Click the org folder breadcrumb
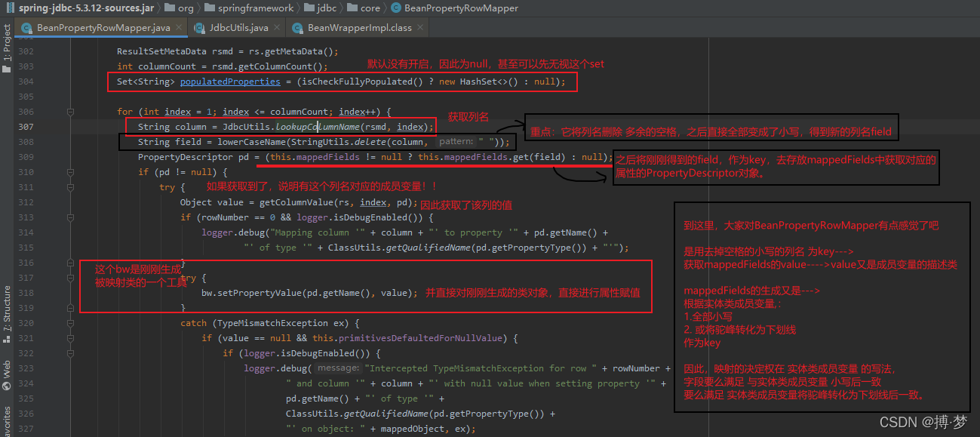 (179, 8)
